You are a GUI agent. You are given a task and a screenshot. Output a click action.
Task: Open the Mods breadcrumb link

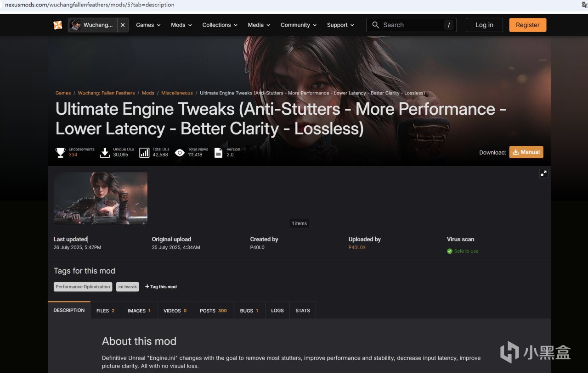148,93
